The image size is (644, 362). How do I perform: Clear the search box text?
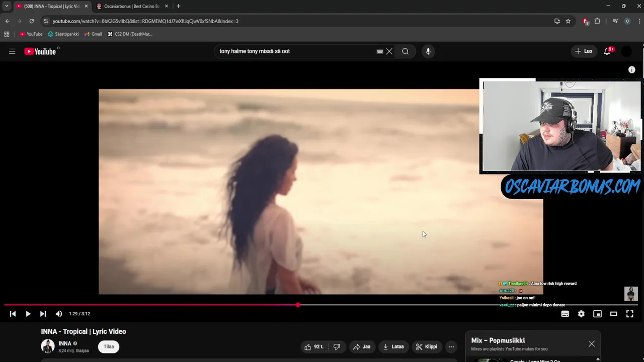(x=389, y=51)
